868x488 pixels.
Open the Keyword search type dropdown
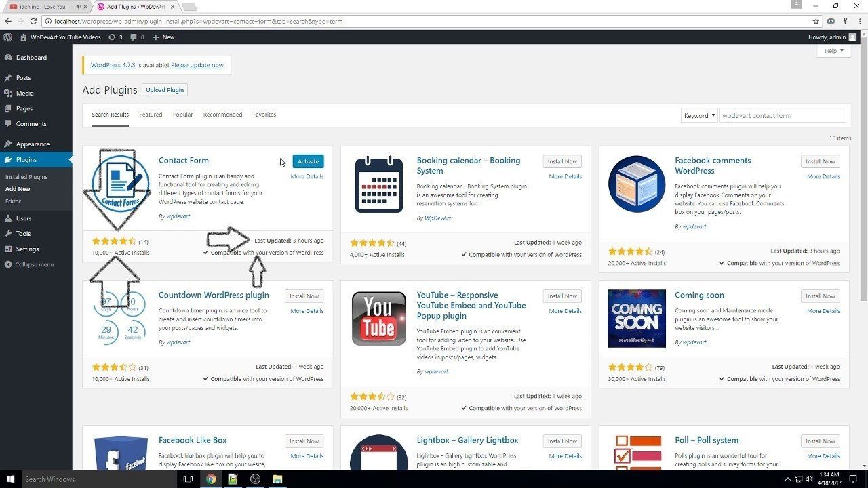[698, 115]
